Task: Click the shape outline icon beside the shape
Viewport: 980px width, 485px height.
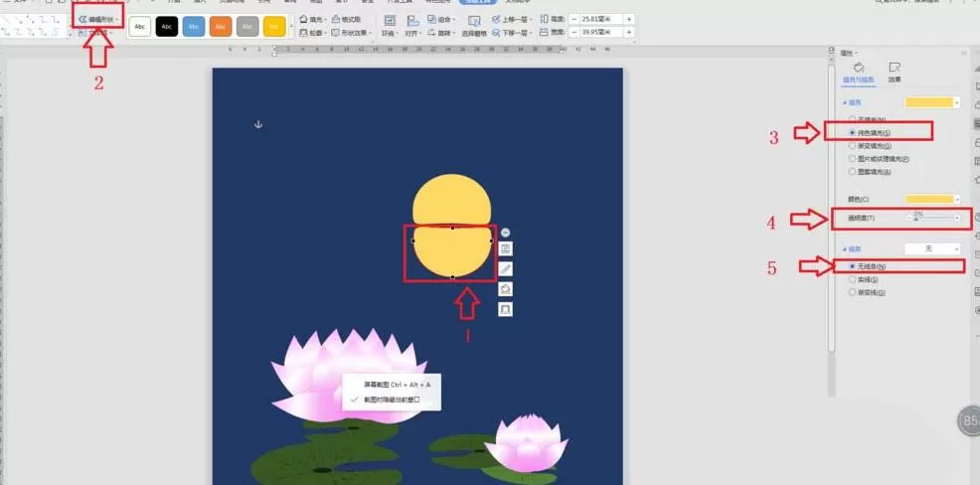Action: click(x=506, y=309)
